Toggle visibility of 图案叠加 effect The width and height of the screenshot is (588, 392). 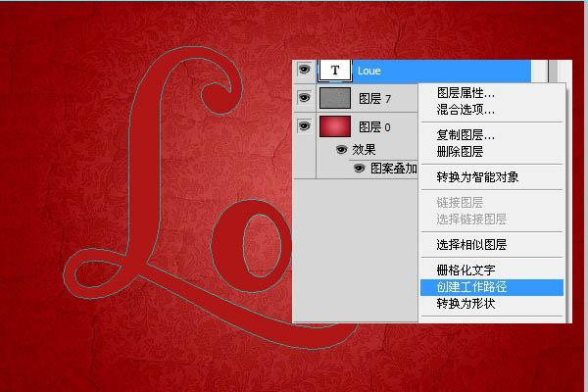pos(359,168)
